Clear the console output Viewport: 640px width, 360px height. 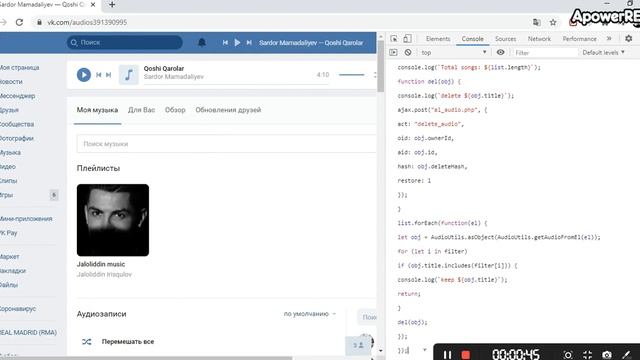(x=408, y=52)
